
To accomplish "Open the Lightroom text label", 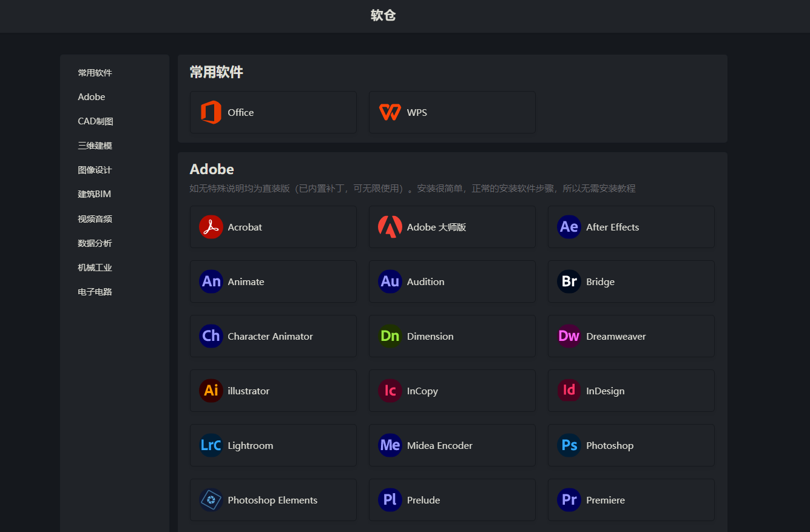I will (x=251, y=445).
